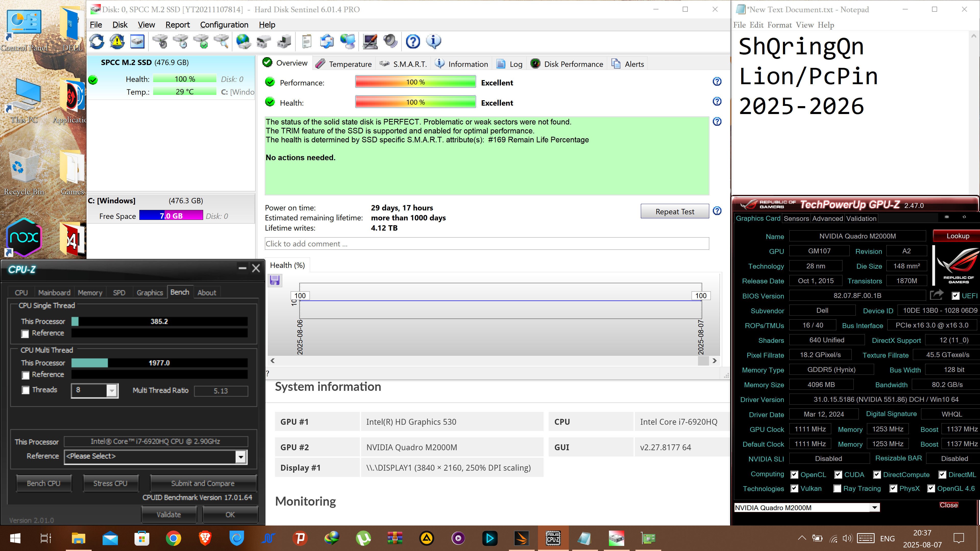Click Brave browser taskbar icon
This screenshot has height=551, width=980.
[x=205, y=538]
